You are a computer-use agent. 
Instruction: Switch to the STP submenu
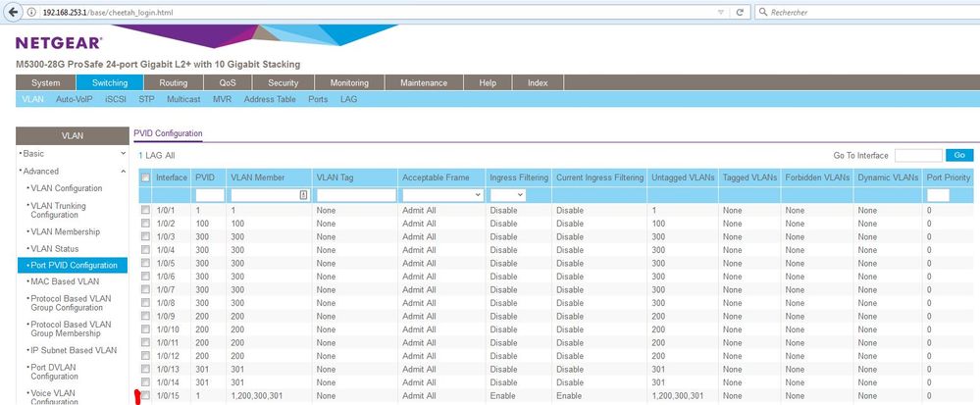pyautogui.click(x=146, y=99)
